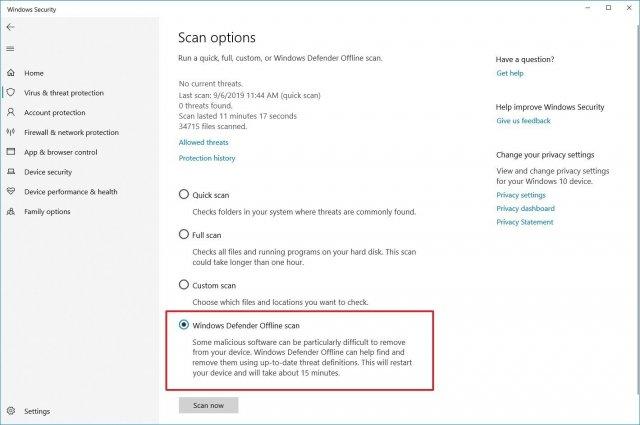
Task: Click the Account protection person icon
Action: (11, 112)
